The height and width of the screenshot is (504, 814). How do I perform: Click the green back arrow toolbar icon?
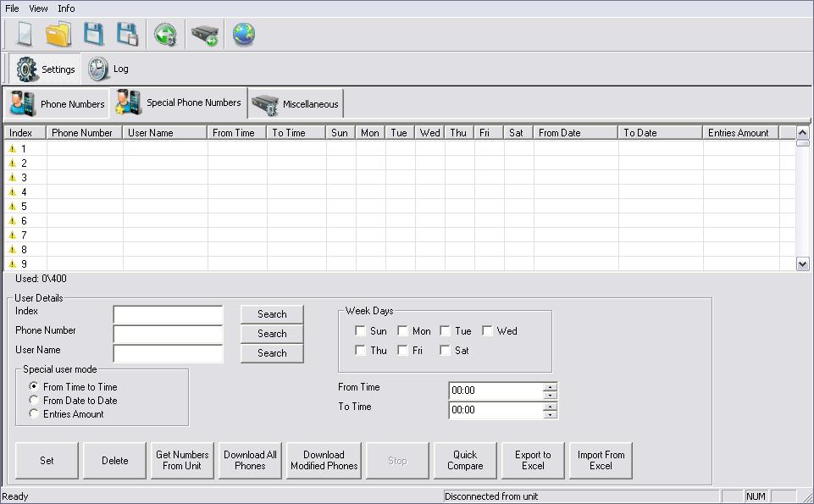pyautogui.click(x=165, y=35)
